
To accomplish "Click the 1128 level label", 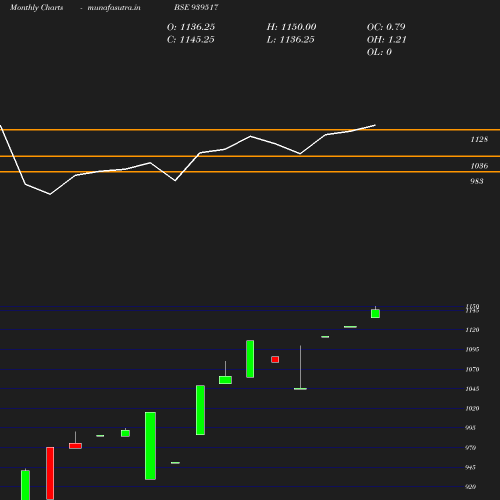I will click(x=479, y=139).
